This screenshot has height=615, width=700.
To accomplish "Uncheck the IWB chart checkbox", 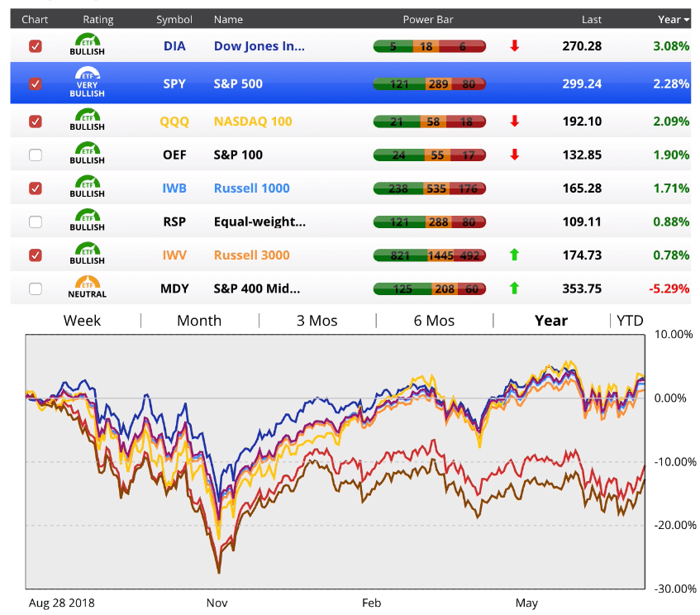I will point(36,188).
